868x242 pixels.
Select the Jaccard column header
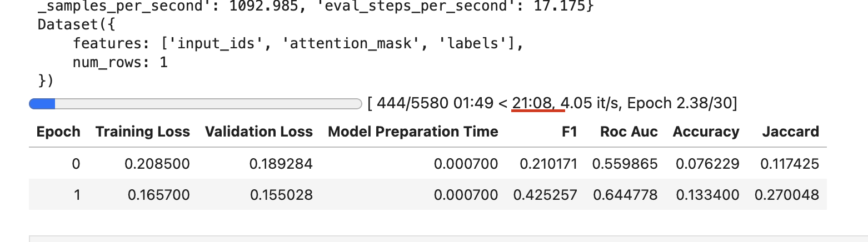pyautogui.click(x=791, y=132)
